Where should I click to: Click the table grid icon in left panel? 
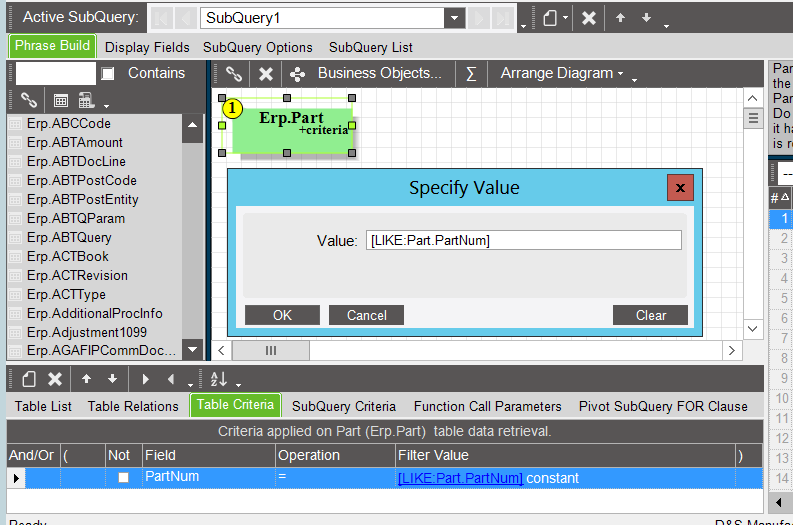click(x=61, y=101)
